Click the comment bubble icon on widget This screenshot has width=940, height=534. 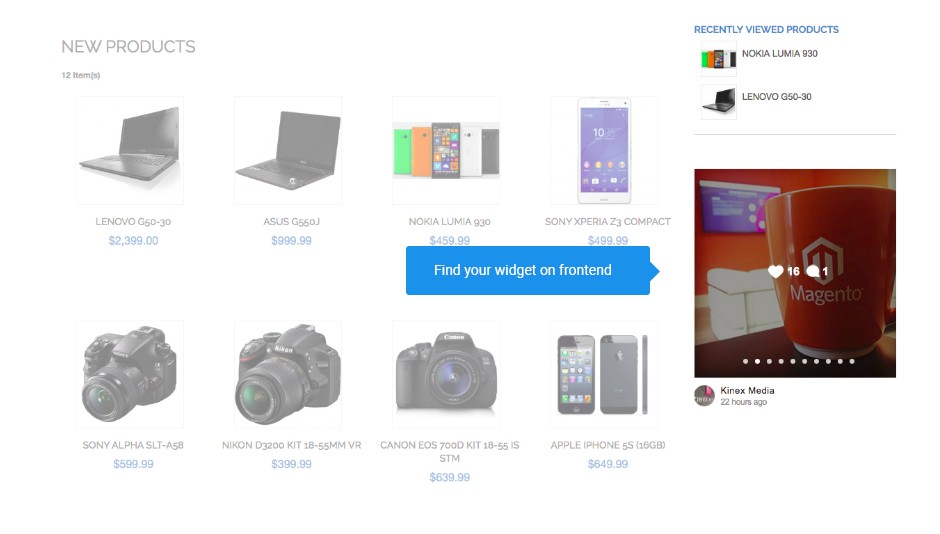[x=813, y=271]
